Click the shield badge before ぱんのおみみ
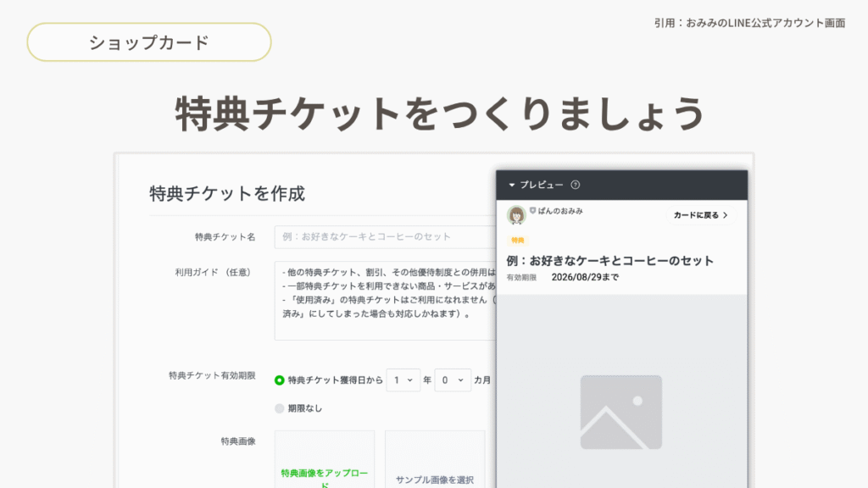The width and height of the screenshot is (868, 488). click(532, 211)
